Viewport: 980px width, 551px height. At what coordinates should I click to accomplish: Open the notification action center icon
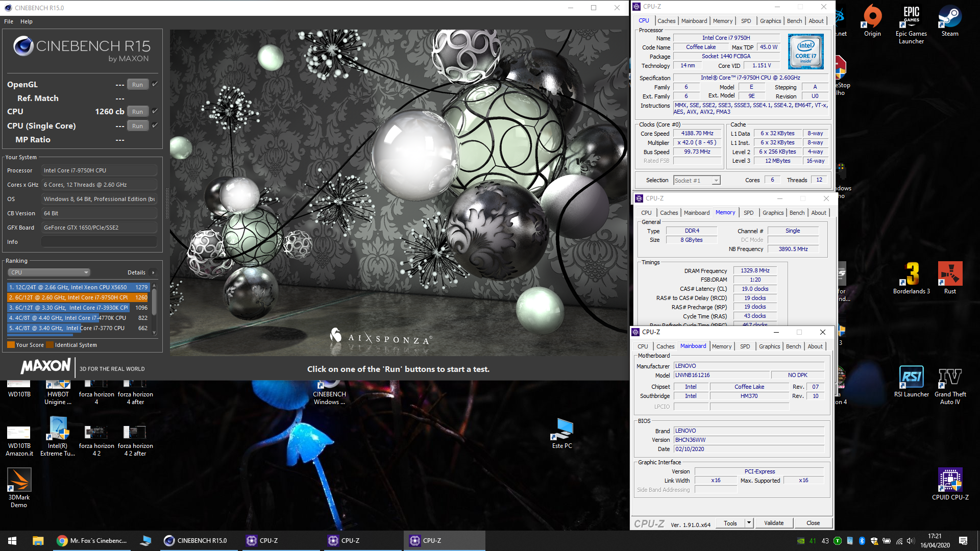[x=963, y=541]
